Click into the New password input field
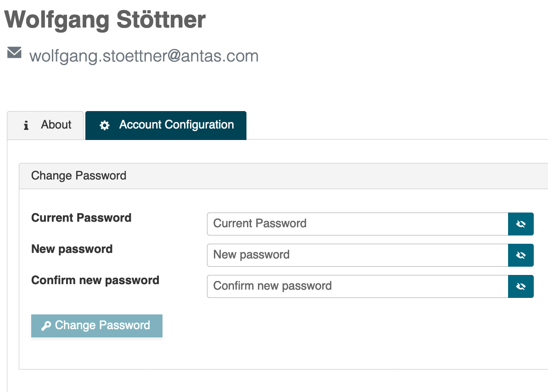Screen dimensions: 548x392 pyautogui.click(x=357, y=255)
